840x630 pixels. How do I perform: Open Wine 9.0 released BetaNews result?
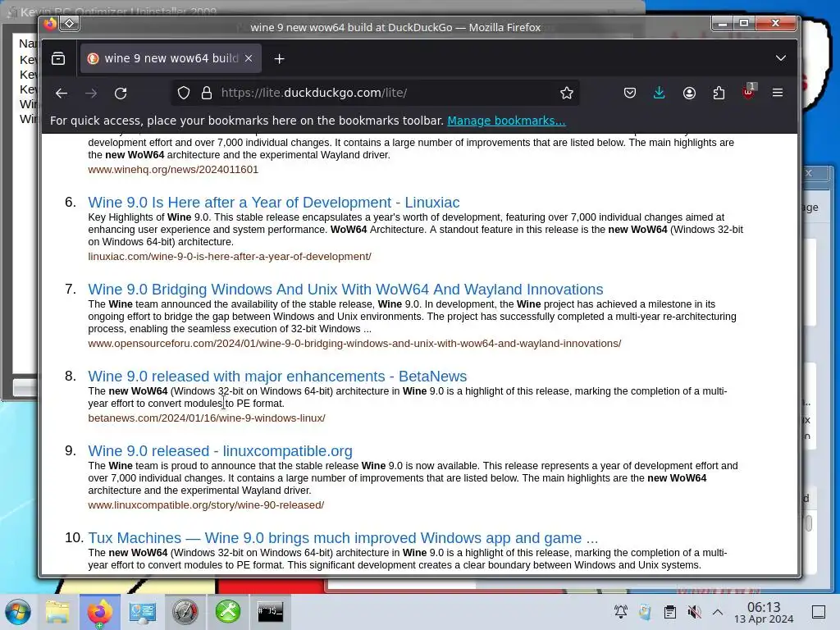click(277, 376)
